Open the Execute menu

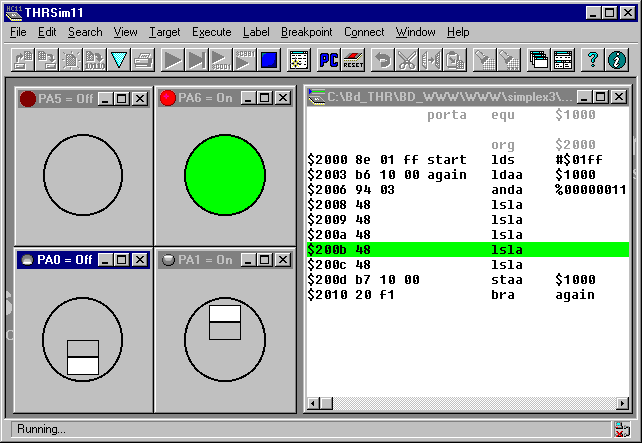pos(211,32)
